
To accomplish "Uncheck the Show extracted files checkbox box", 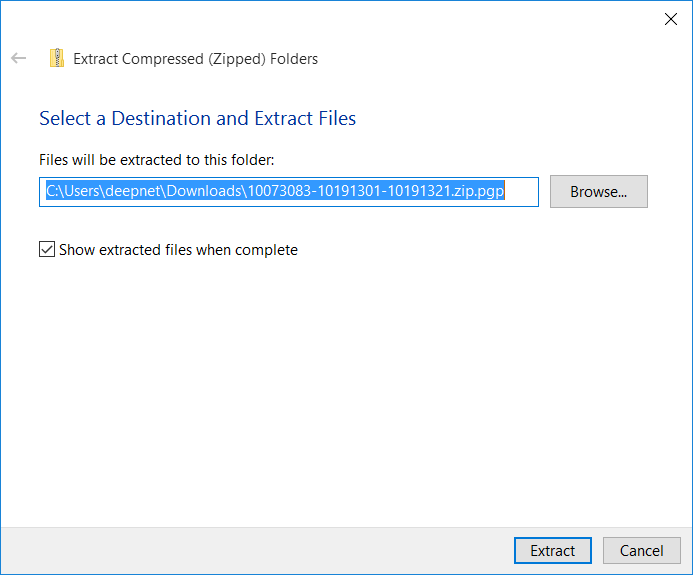I will tap(47, 250).
